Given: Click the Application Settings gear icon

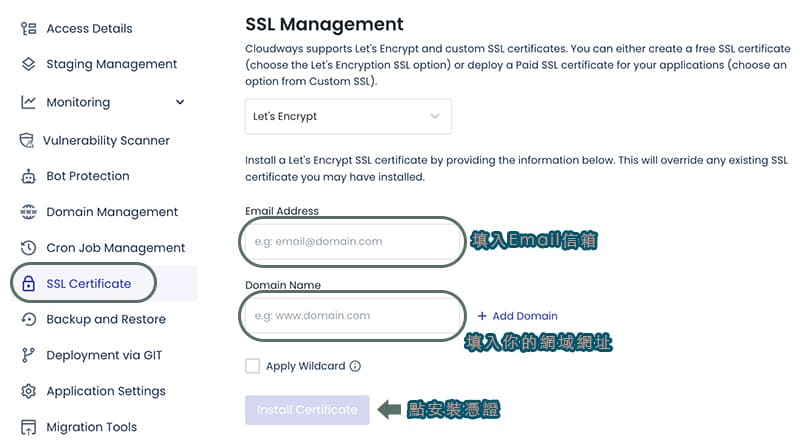Looking at the screenshot, I should click(x=29, y=391).
